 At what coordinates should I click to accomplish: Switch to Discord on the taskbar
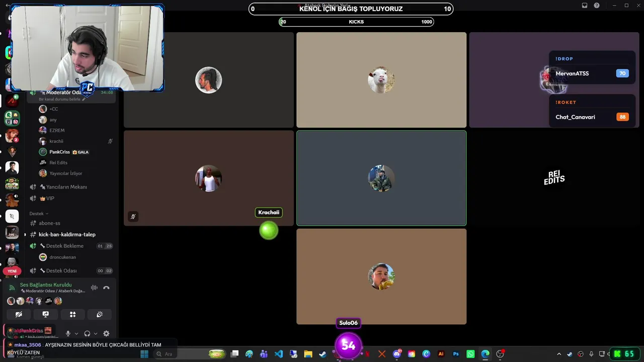397,354
